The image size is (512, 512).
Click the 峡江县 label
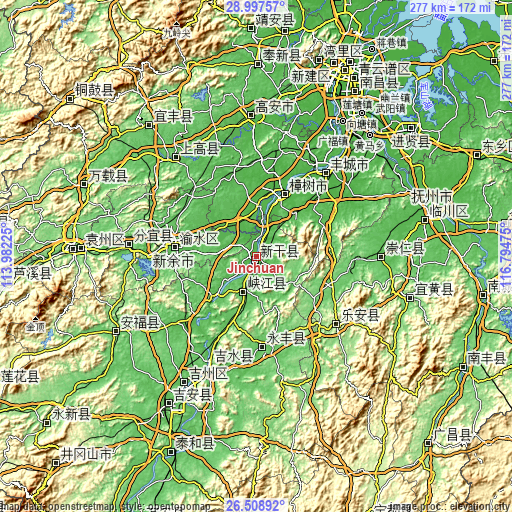pos(267,283)
